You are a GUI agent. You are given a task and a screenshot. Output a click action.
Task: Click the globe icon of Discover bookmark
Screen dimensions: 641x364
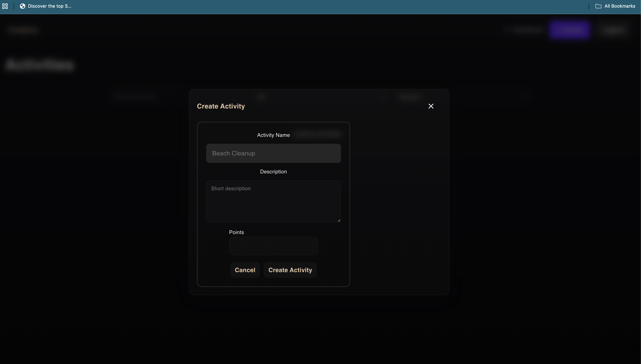[x=23, y=6]
